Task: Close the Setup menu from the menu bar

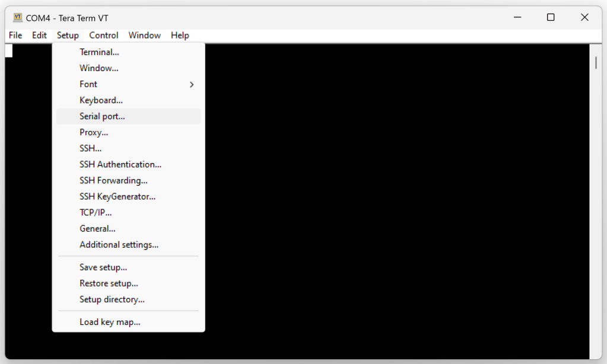Action: click(68, 36)
